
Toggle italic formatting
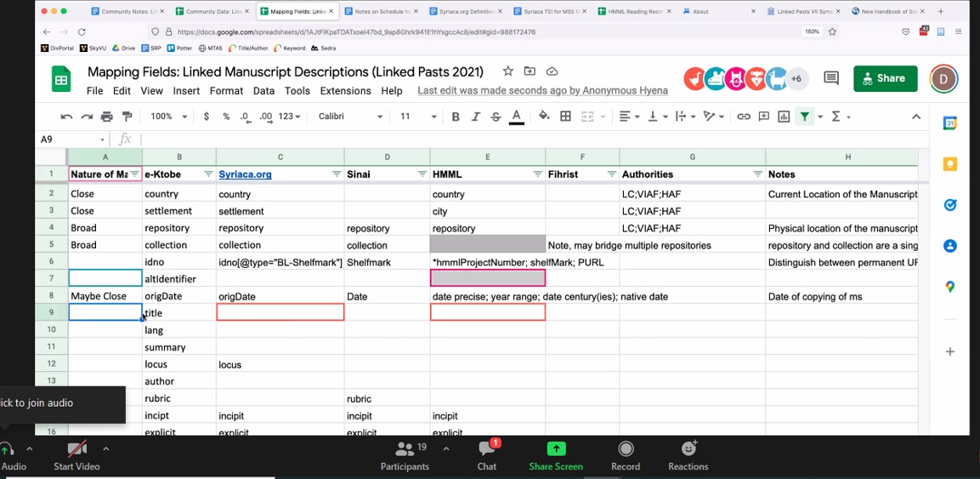click(x=476, y=117)
